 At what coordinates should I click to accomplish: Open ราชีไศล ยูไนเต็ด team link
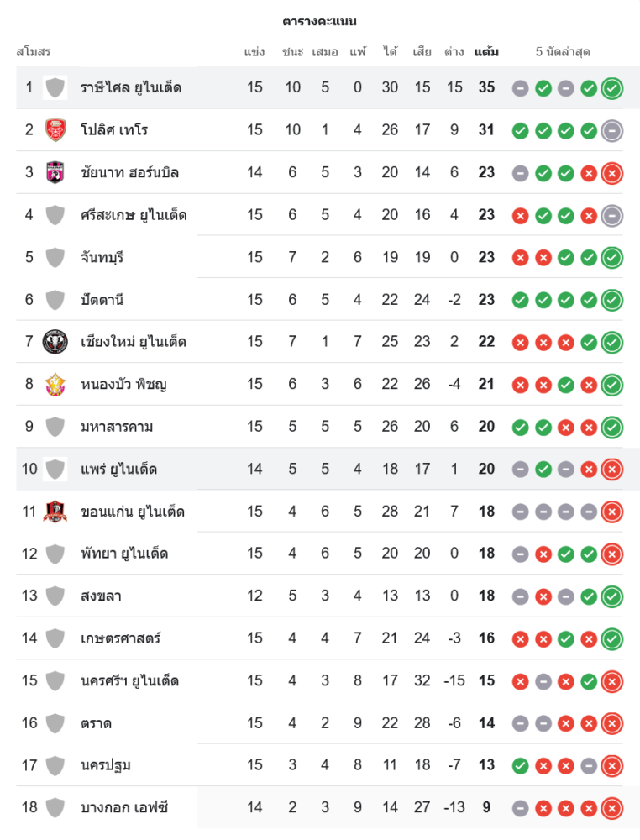[131, 87]
